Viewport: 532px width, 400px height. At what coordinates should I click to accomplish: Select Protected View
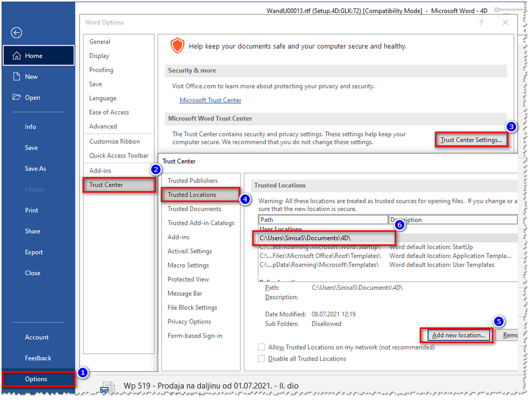click(188, 280)
